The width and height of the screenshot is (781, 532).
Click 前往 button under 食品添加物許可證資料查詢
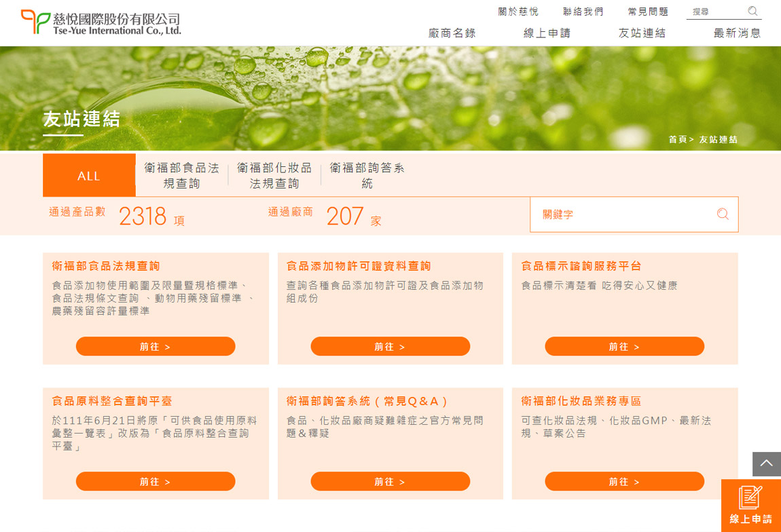pos(390,346)
